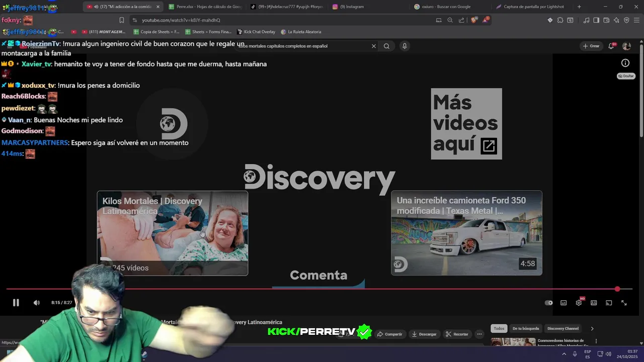Click the Compartir button
The image size is (644, 362).
[x=390, y=334]
